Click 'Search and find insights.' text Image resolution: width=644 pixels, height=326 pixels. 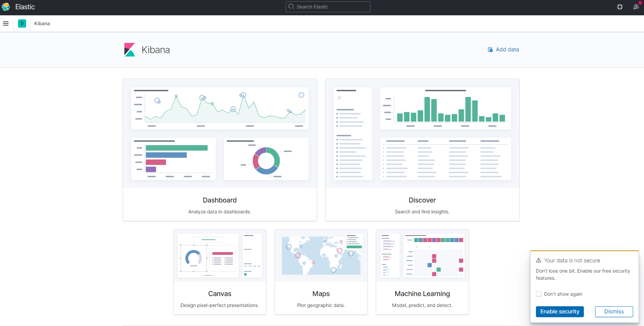click(422, 212)
